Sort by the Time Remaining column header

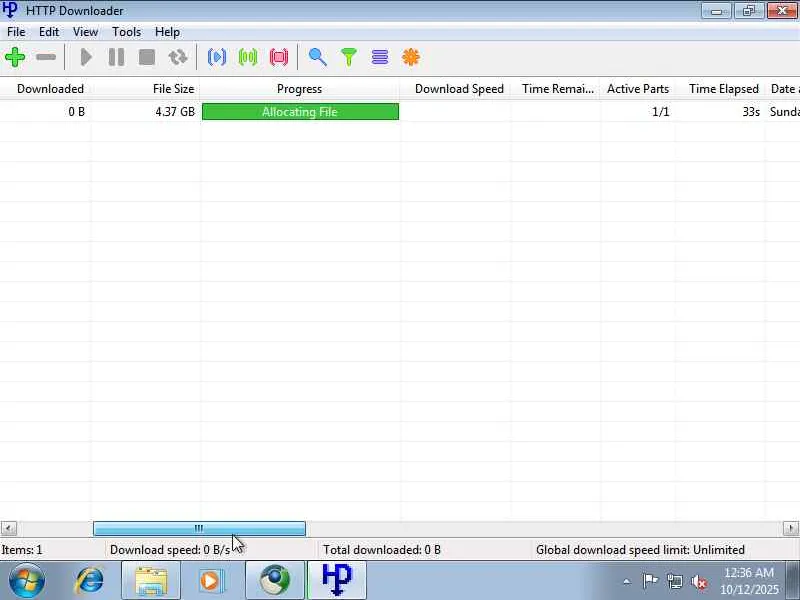556,89
